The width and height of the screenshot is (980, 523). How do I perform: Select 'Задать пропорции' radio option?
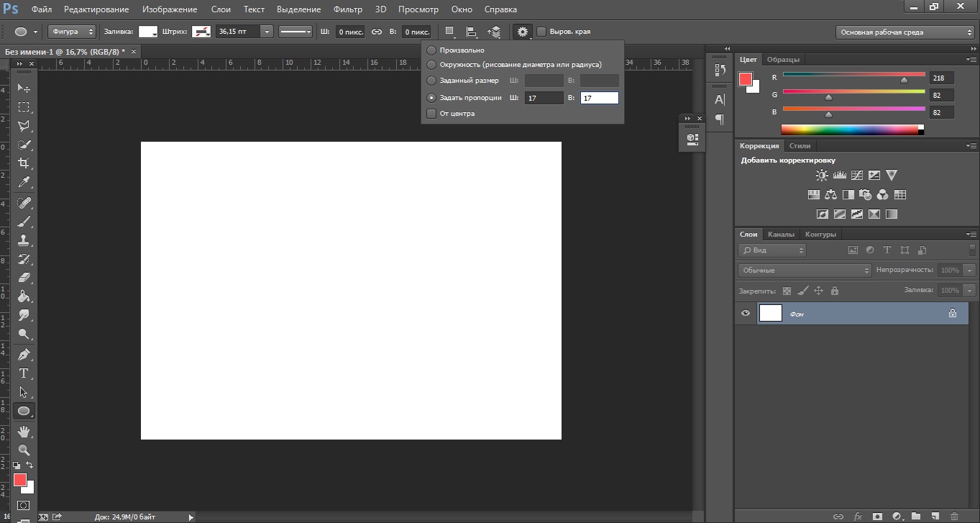tap(431, 97)
